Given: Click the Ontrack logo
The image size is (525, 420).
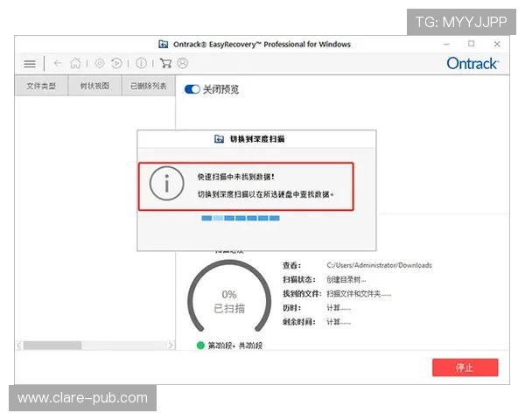Looking at the screenshot, I should 472,63.
